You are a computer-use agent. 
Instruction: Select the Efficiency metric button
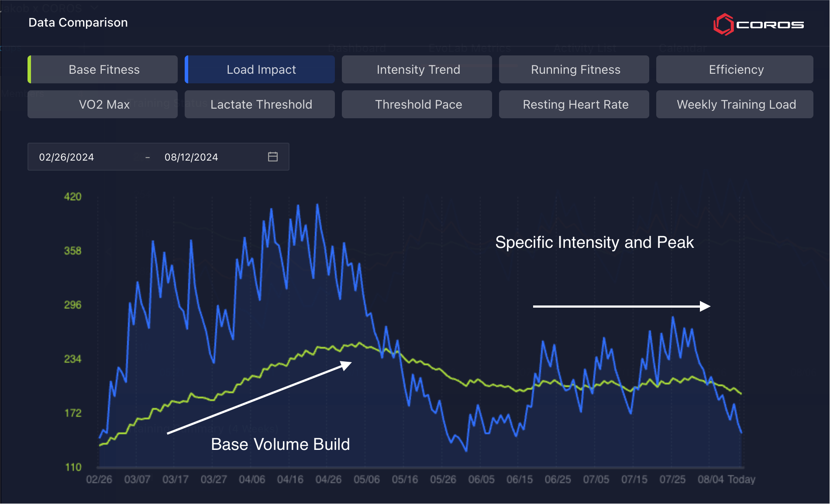[736, 69]
